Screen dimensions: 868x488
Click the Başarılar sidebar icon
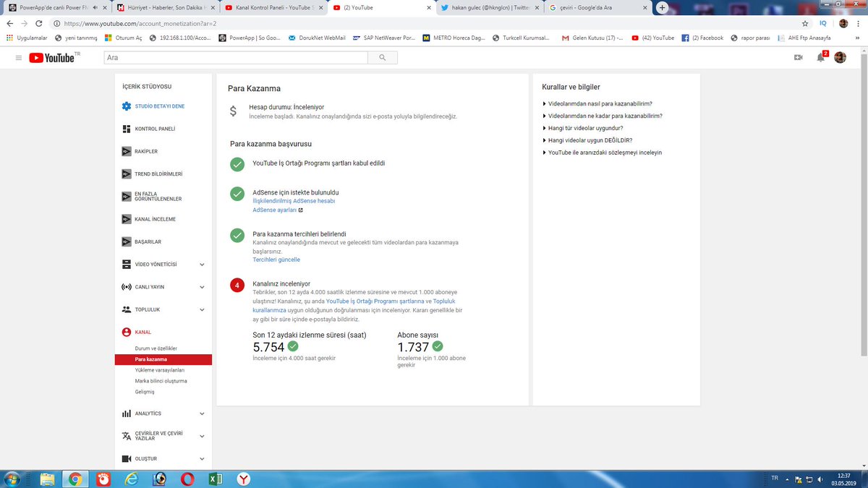tap(127, 241)
